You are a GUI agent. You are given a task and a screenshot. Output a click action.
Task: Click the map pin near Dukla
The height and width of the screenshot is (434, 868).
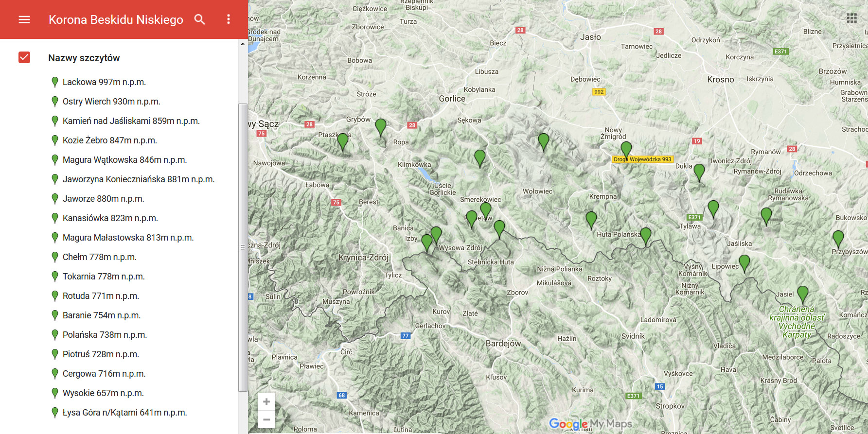pyautogui.click(x=699, y=173)
